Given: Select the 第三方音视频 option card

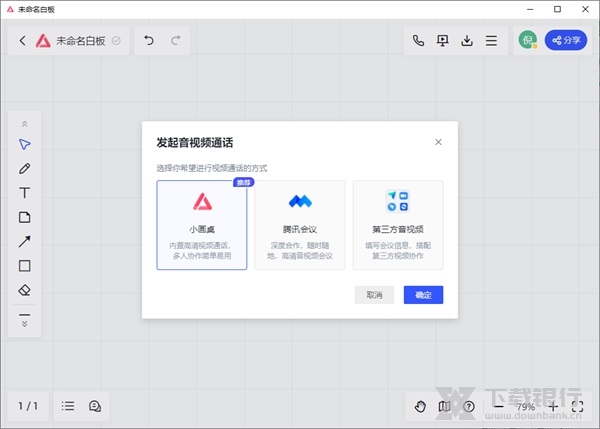Looking at the screenshot, I should 398,225.
